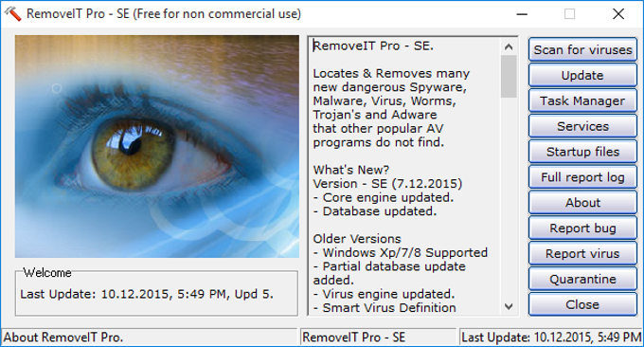This screenshot has width=644, height=347.
Task: Click the Update button
Action: [x=582, y=75]
